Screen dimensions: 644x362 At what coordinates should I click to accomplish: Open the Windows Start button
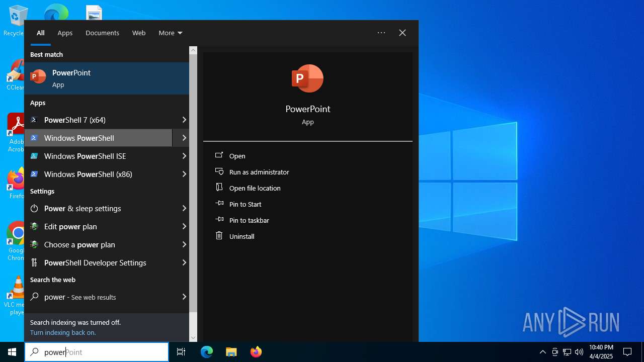[x=12, y=352]
